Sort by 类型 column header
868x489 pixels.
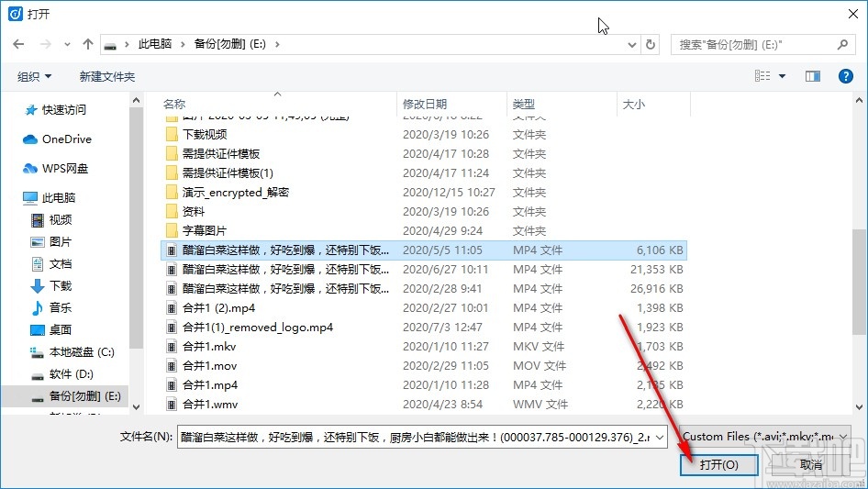524,104
